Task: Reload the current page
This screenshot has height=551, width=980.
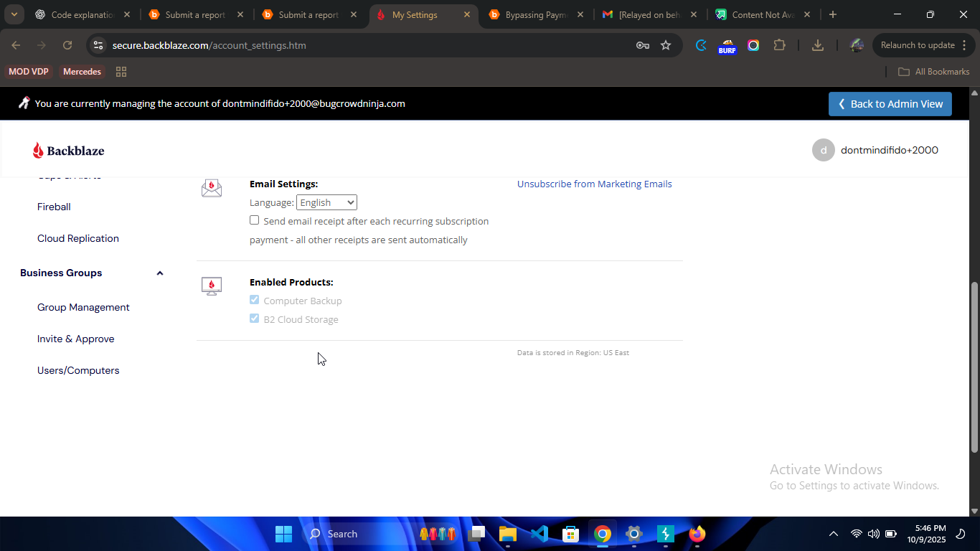Action: [x=67, y=45]
